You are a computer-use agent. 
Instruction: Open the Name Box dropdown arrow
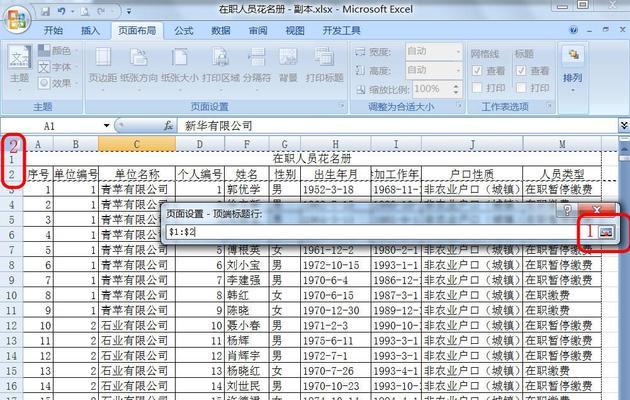pyautogui.click(x=106, y=126)
